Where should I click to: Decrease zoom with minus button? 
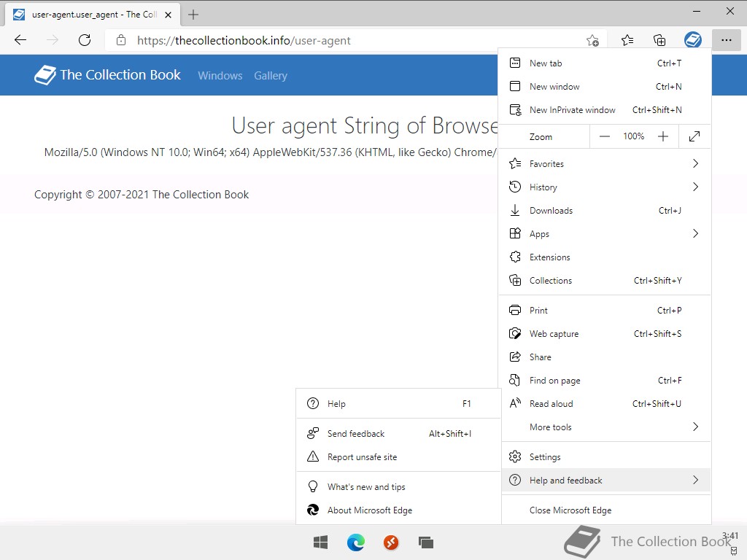click(x=604, y=136)
